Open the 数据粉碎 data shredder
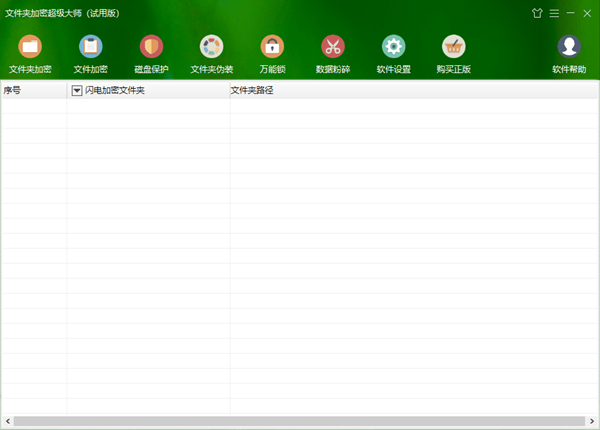This screenshot has height=430, width=600. pos(333,47)
